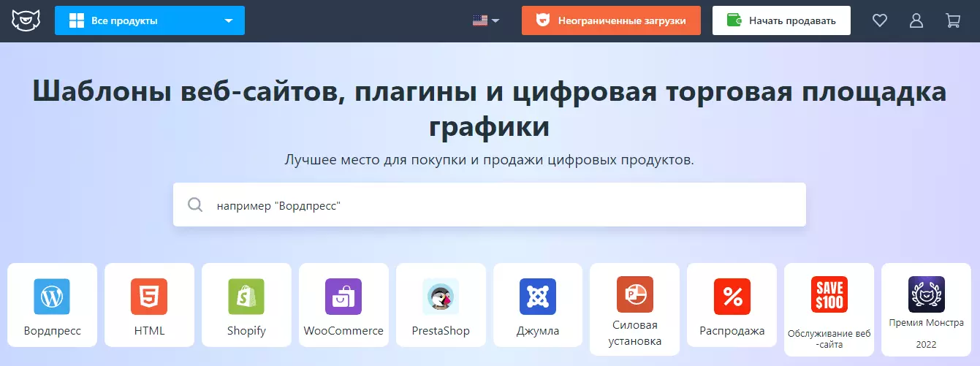
Task: Focus the search field with Вордпресс placeholder
Action: click(x=490, y=205)
